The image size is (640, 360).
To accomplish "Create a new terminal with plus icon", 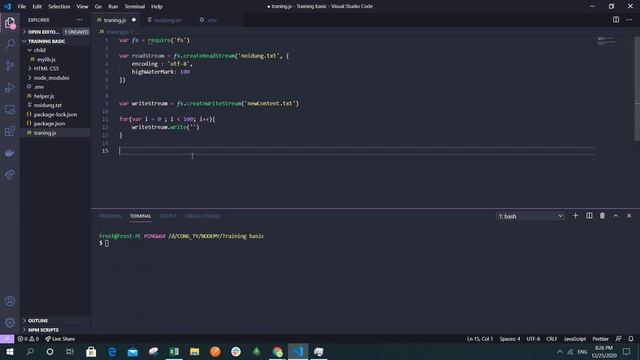I will tap(576, 216).
